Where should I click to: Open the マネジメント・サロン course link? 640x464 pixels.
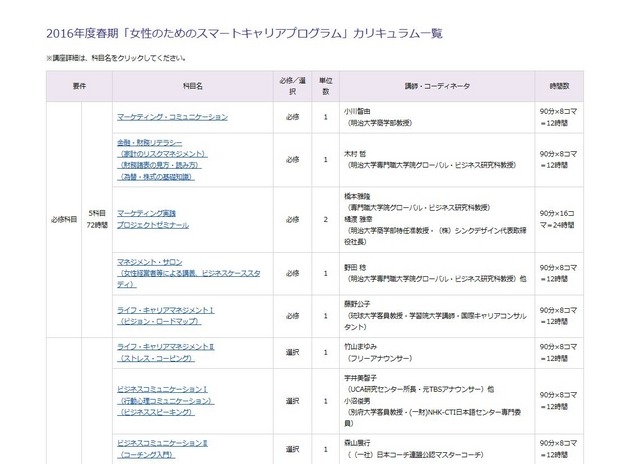click(x=189, y=273)
